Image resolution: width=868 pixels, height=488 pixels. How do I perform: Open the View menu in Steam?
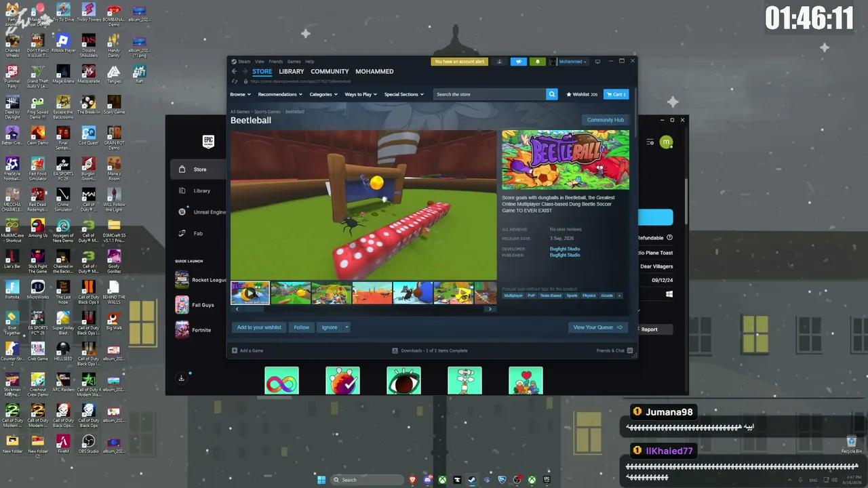[x=260, y=62]
